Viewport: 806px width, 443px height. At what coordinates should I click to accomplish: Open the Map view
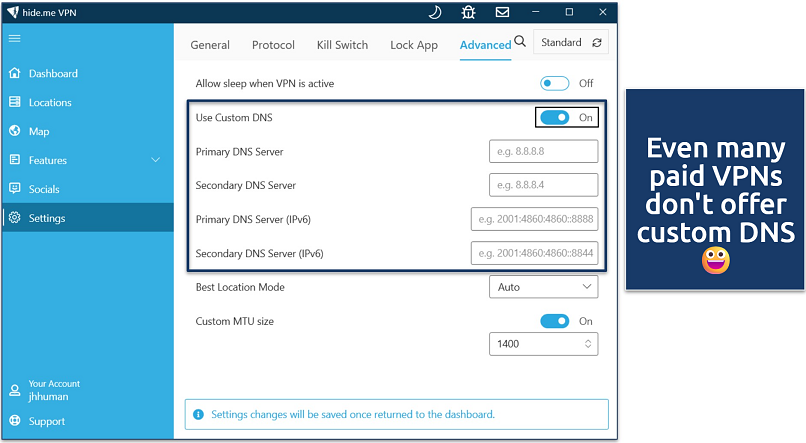(38, 131)
